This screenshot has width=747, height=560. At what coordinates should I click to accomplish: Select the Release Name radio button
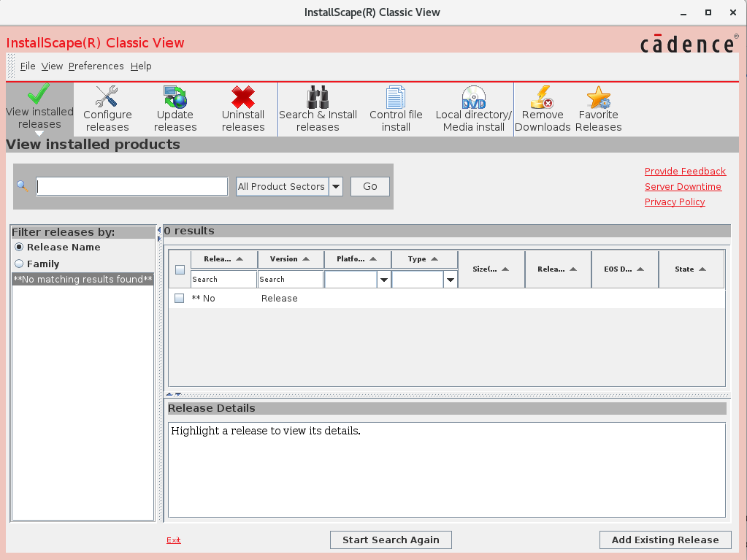pyautogui.click(x=19, y=248)
